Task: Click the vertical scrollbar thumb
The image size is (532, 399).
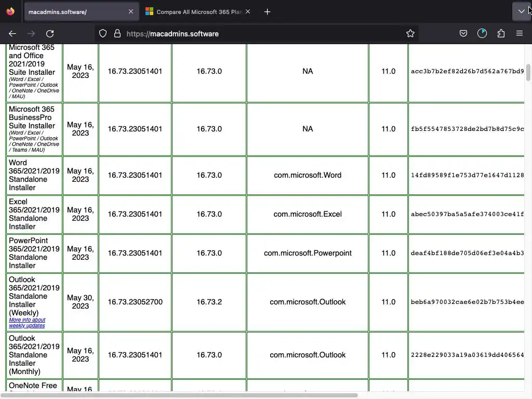Action: pos(528,73)
